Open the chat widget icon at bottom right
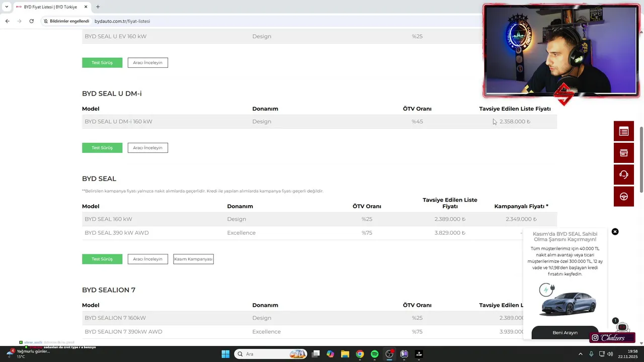644x362 pixels. [x=622, y=327]
